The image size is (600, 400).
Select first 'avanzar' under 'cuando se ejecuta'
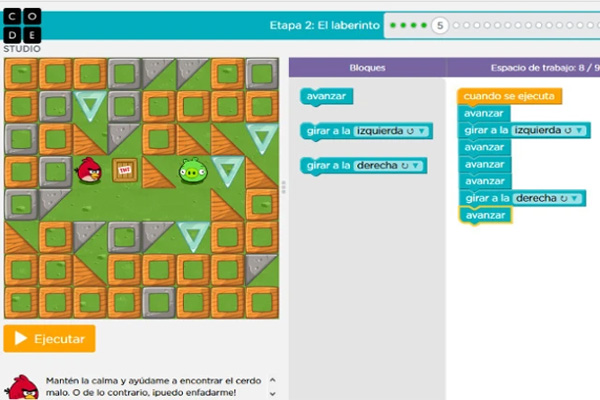[x=484, y=113]
